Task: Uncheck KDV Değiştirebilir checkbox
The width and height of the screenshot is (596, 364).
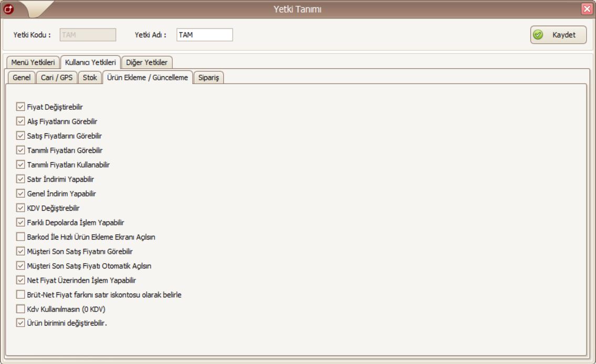Action: click(x=20, y=207)
